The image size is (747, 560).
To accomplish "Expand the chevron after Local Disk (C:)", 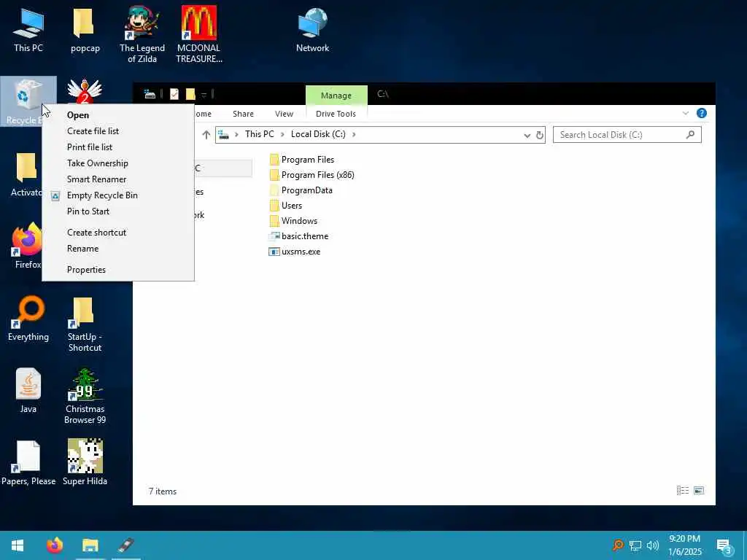I will click(x=354, y=134).
